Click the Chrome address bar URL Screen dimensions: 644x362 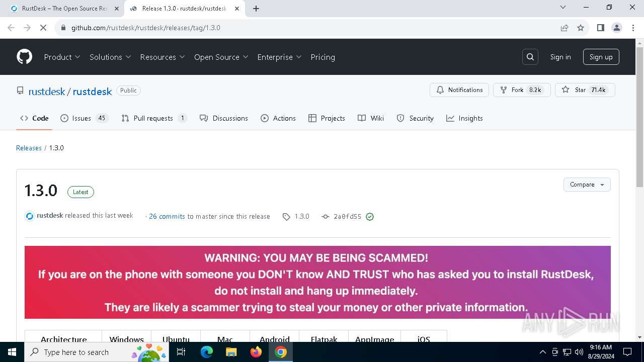tap(146, 28)
